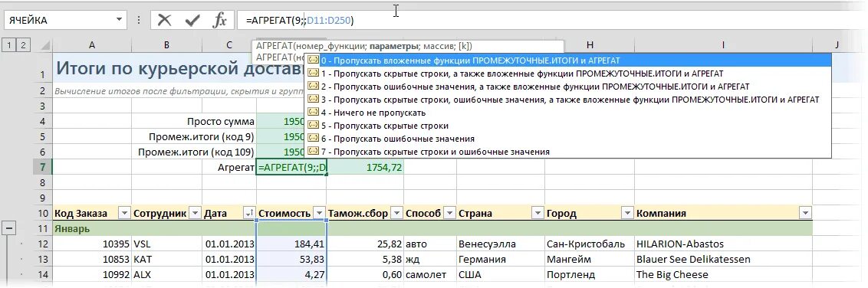The image size is (868, 288).
Task: Click the АГРЕГАТ function name in tooltip
Action: tap(275, 47)
